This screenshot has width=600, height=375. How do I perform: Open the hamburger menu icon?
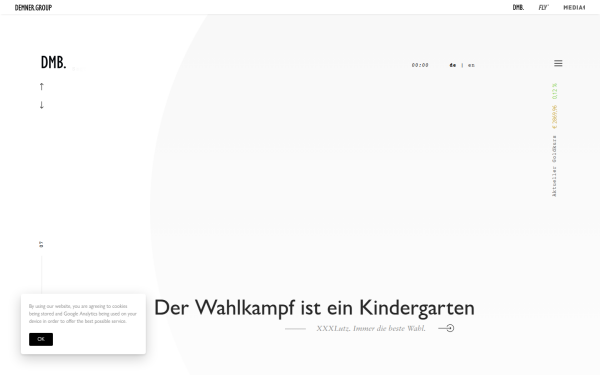click(x=558, y=63)
